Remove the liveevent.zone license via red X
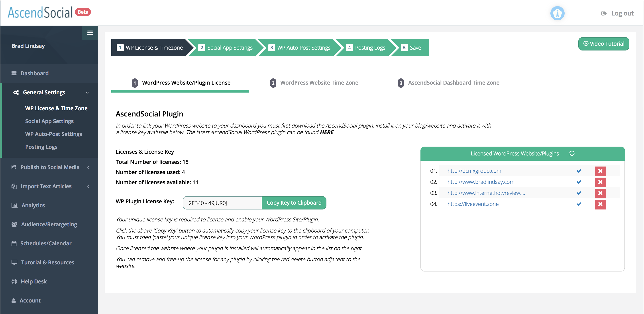This screenshot has height=314, width=644. pos(600,204)
